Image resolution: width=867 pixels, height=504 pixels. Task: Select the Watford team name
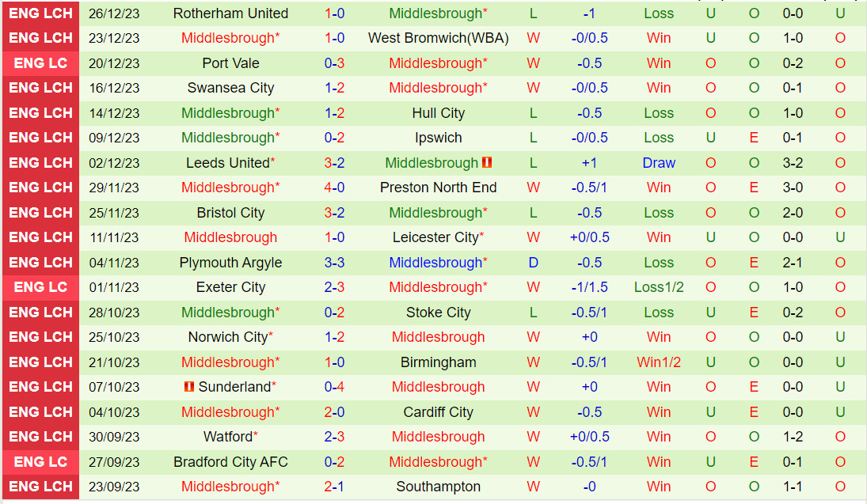(x=228, y=437)
